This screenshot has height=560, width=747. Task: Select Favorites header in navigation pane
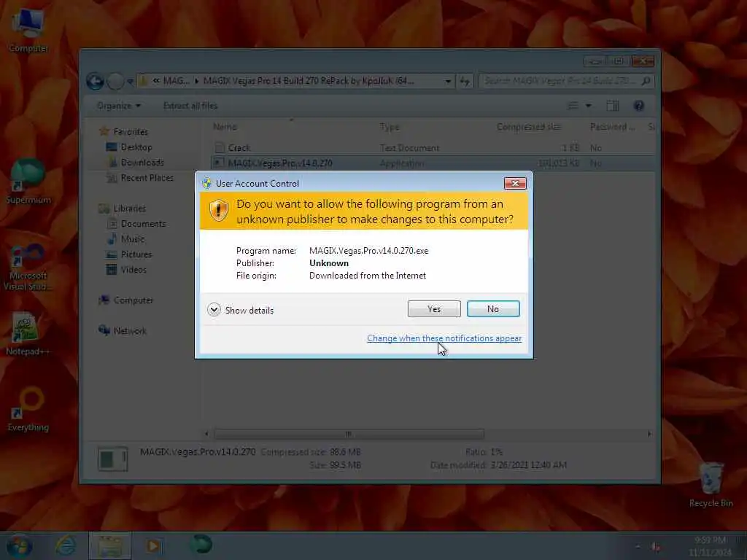(x=130, y=132)
